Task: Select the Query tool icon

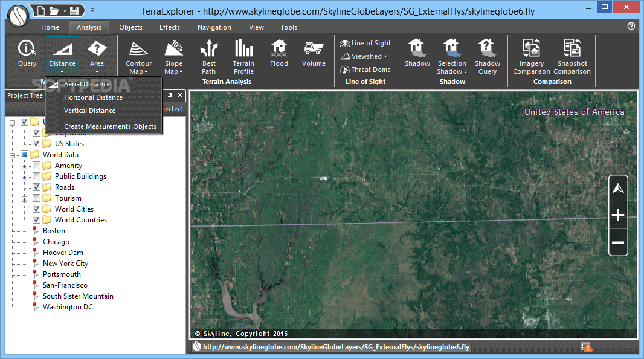Action: pyautogui.click(x=27, y=53)
